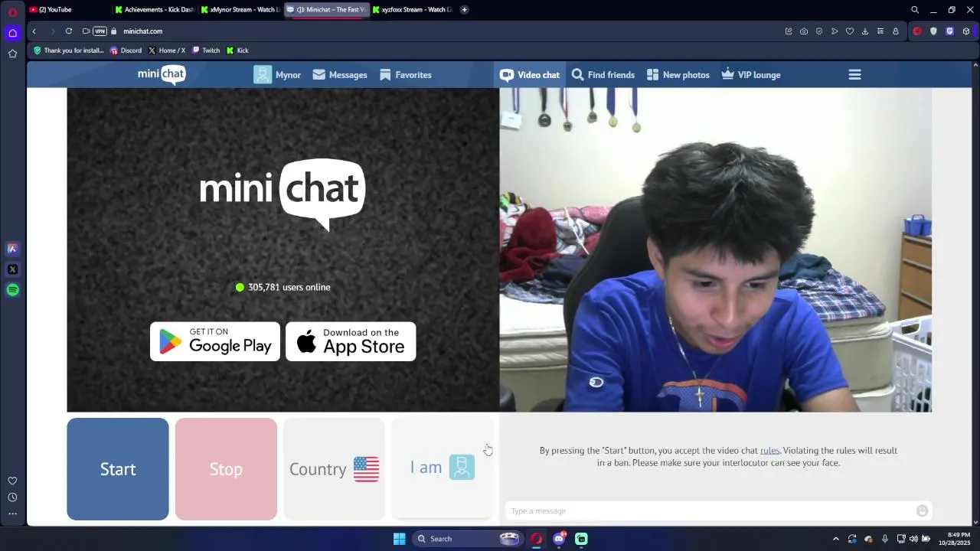Viewport: 980px width, 551px height.
Task: Open Spotify in the Opera sidebar
Action: coord(12,290)
